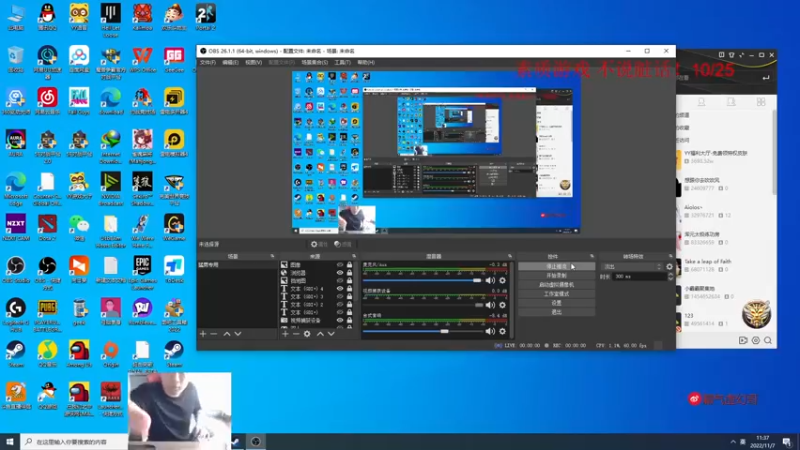Enable 工作室模式 studio mode
This screenshot has width=800, height=450.
pos(556,294)
